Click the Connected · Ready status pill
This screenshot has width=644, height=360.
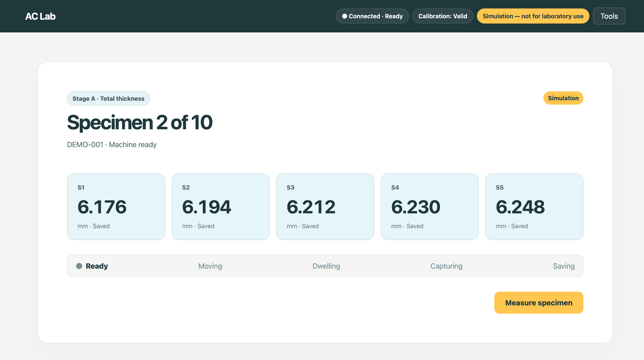pyautogui.click(x=372, y=16)
